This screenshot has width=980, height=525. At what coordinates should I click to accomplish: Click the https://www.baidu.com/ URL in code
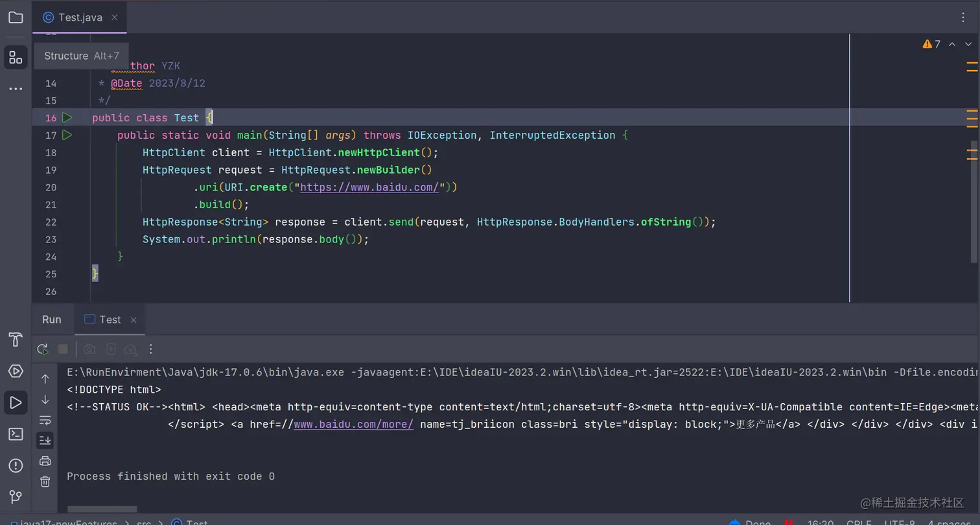[370, 187]
